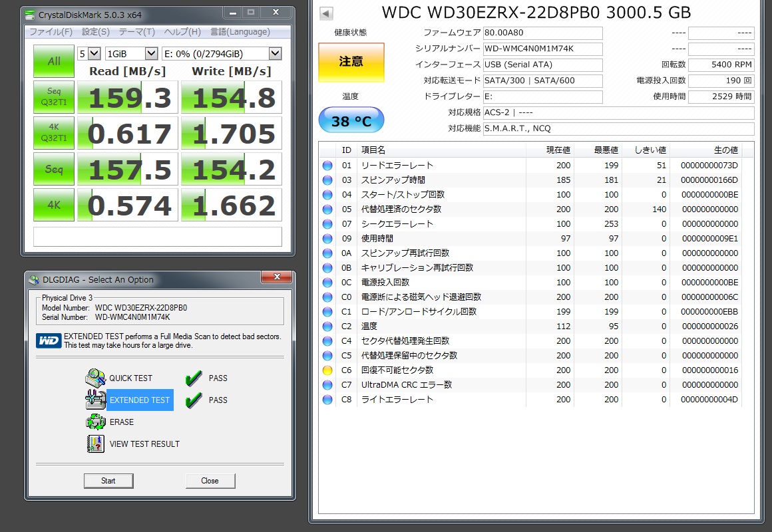Run the Seq Q32T1 test
Image resolution: width=772 pixels, height=532 pixels.
54,97
